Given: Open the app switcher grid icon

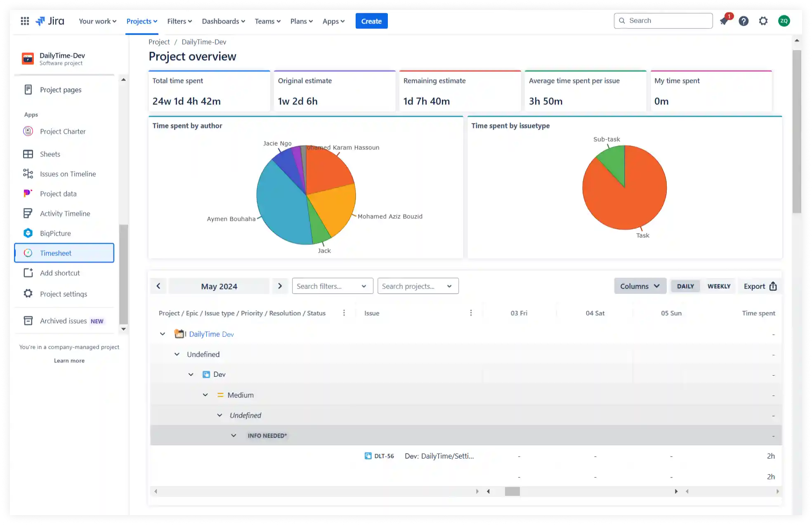Looking at the screenshot, I should coord(25,21).
